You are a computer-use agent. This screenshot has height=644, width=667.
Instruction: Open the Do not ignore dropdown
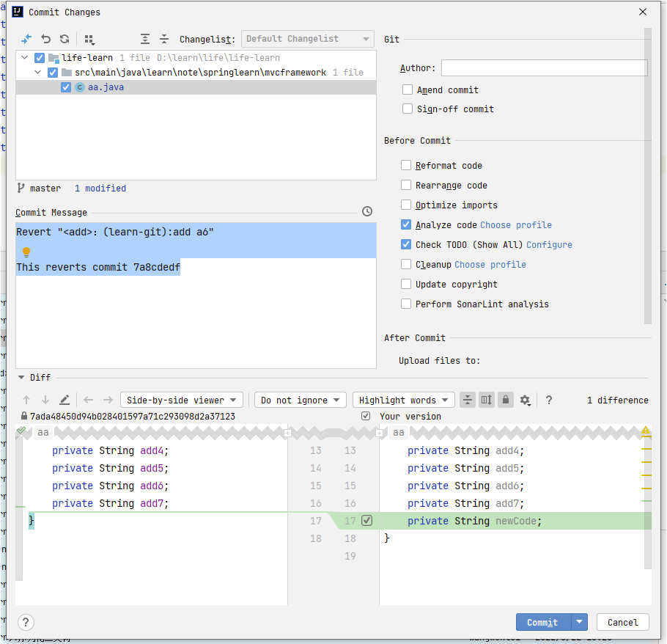[x=300, y=400]
